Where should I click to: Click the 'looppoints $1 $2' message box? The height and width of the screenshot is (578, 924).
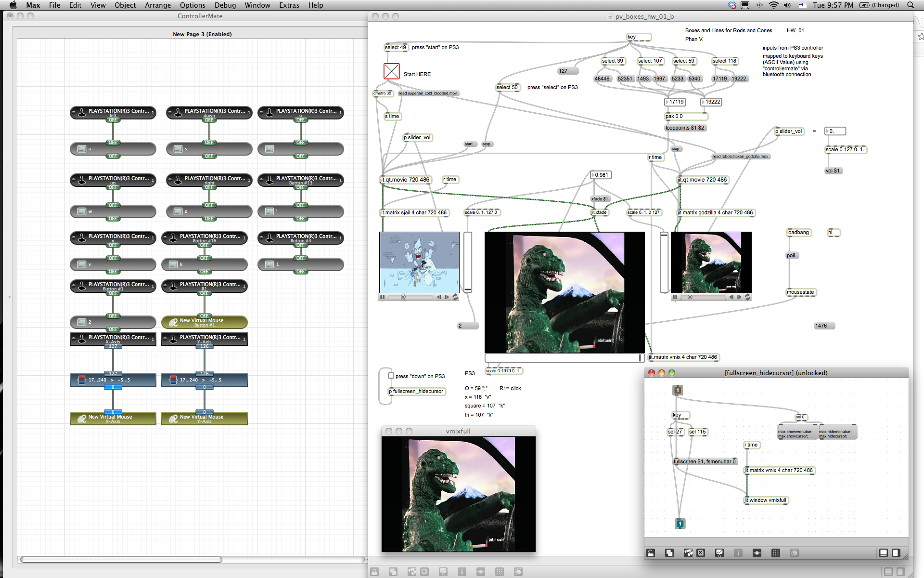point(685,128)
